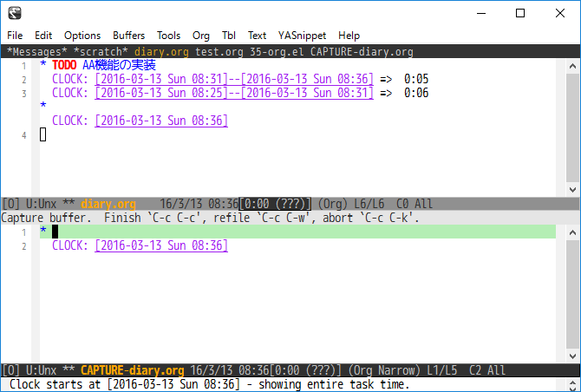This screenshot has width=581, height=392.
Task: Click the highlighted clock indicator [0:00 (???)] in upper mode line
Action: pyautogui.click(x=275, y=204)
